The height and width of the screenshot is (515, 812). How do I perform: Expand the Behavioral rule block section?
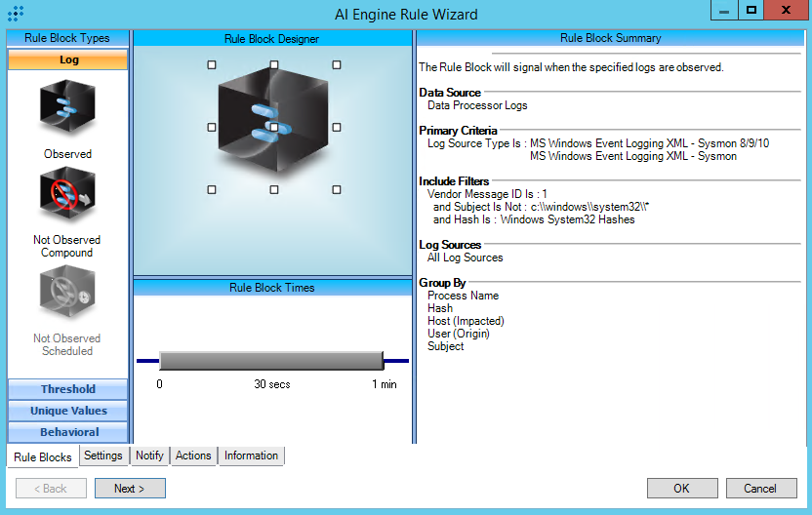point(67,432)
